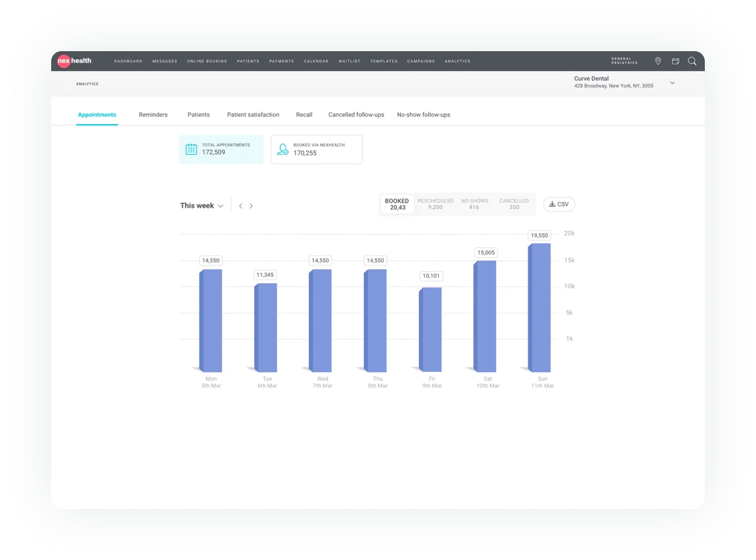Click the Sunday 11th Mar bar
The width and height of the screenshot is (756, 560).
(x=539, y=307)
